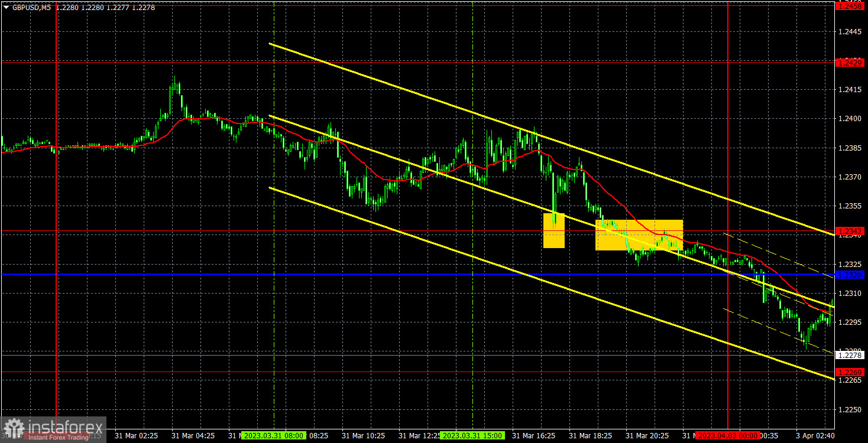Click the 1.2310 price scale value
The height and width of the screenshot is (443, 868).
[x=851, y=294]
